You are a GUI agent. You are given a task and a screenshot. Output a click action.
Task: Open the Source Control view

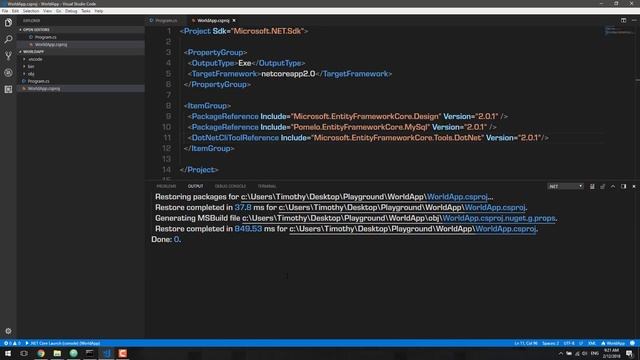[8, 56]
